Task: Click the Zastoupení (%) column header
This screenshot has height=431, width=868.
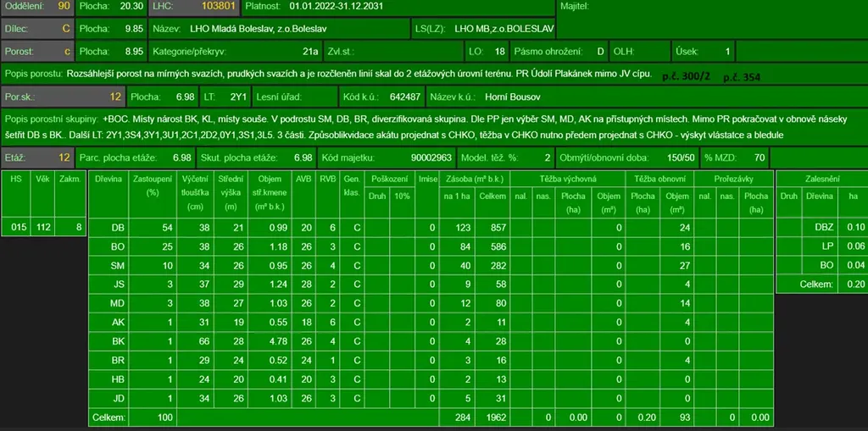Action: click(x=153, y=186)
